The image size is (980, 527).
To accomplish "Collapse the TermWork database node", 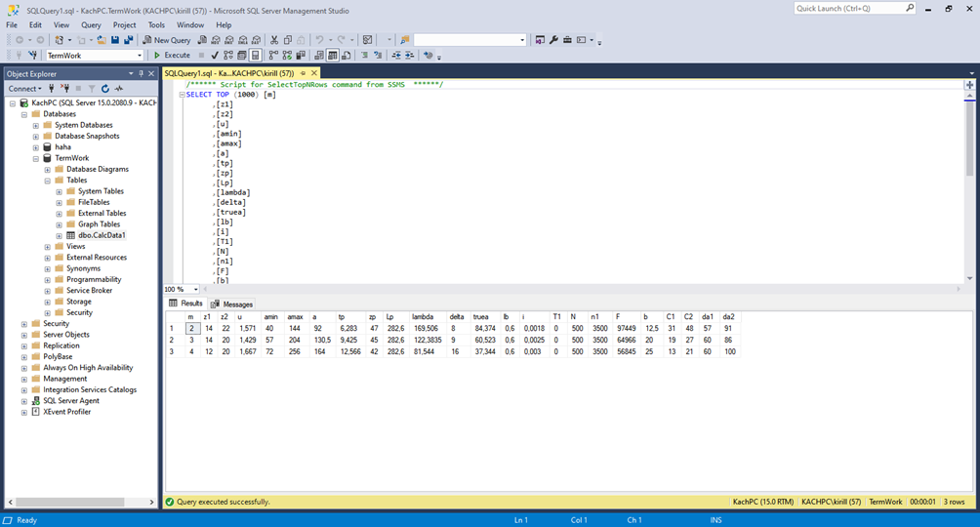I will coord(35,159).
